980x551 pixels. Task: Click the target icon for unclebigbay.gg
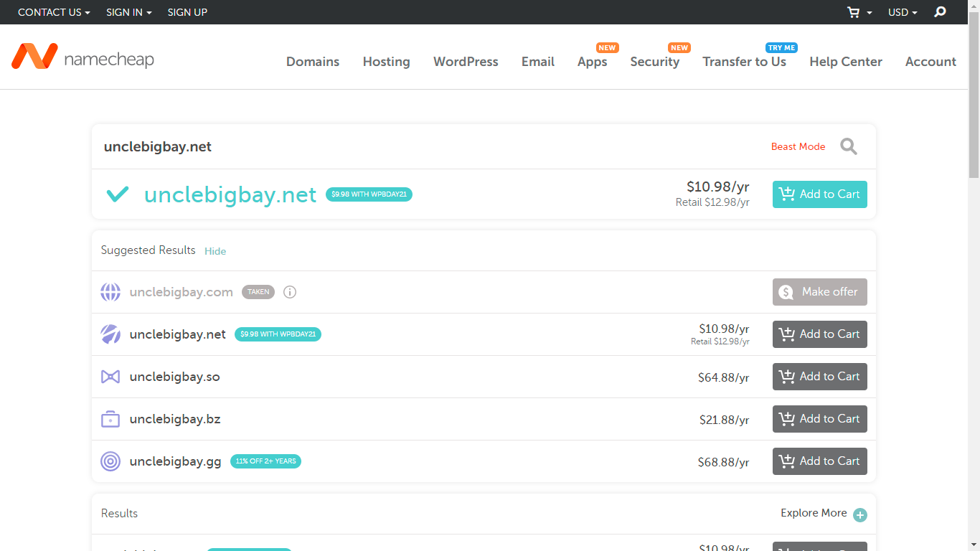(110, 461)
